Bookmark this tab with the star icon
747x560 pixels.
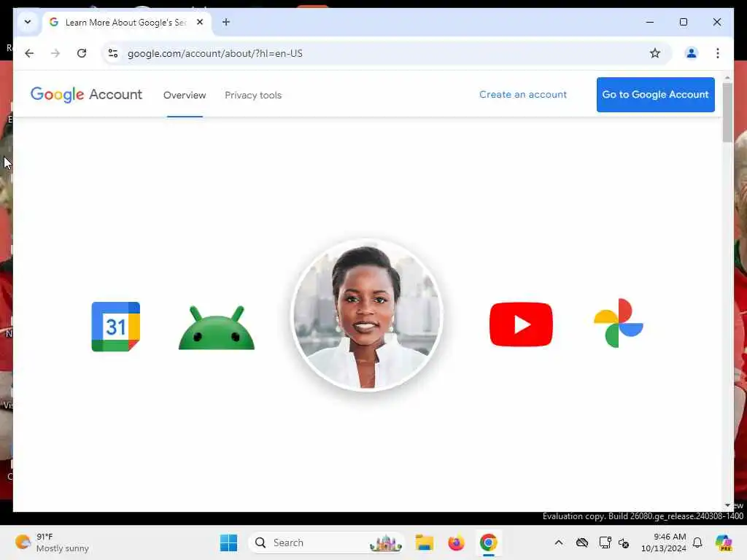(654, 53)
